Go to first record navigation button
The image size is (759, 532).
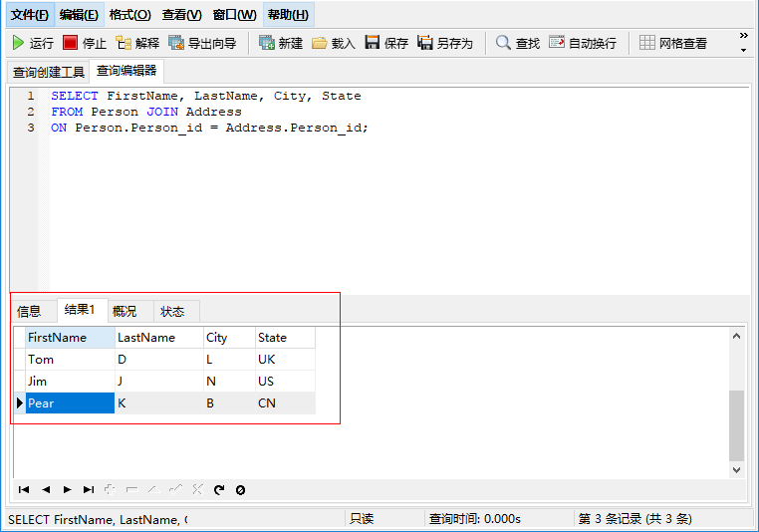tap(24, 490)
